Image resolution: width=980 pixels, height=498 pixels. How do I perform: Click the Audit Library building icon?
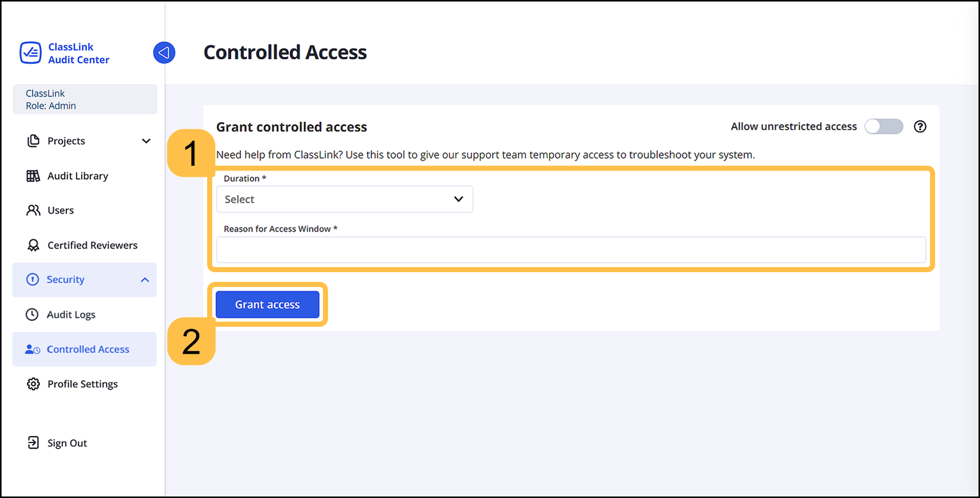click(33, 175)
